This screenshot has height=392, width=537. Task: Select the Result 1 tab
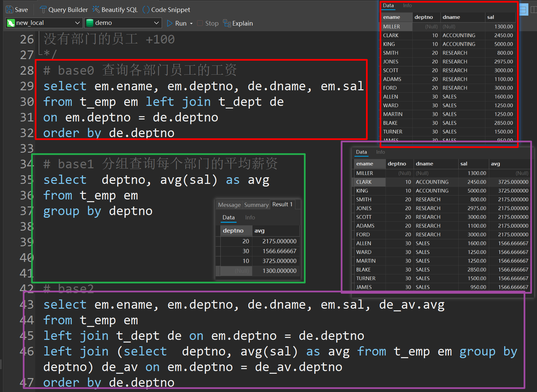point(282,204)
